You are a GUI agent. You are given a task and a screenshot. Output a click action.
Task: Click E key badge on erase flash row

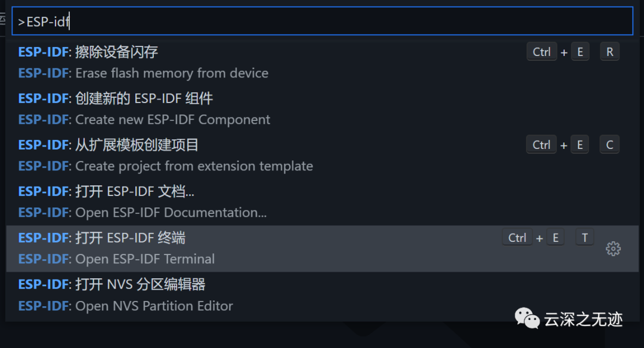tap(580, 52)
